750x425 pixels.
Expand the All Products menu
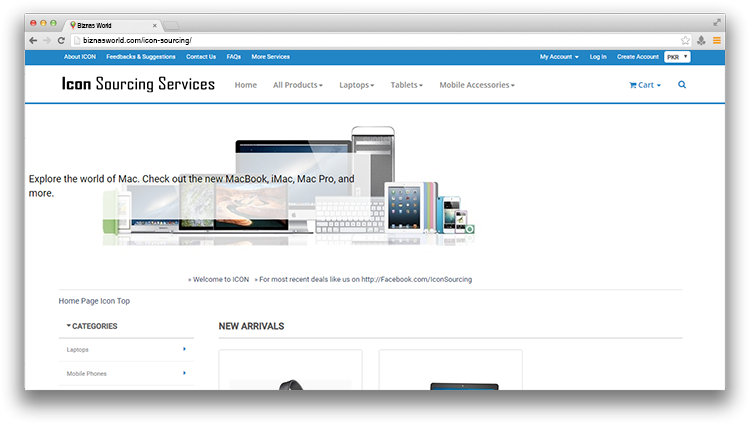click(x=298, y=85)
